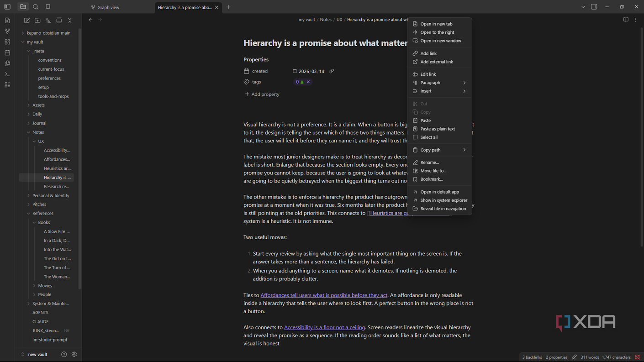The width and height of the screenshot is (644, 362).
Task: Open the search icon in top bar
Action: tap(36, 7)
